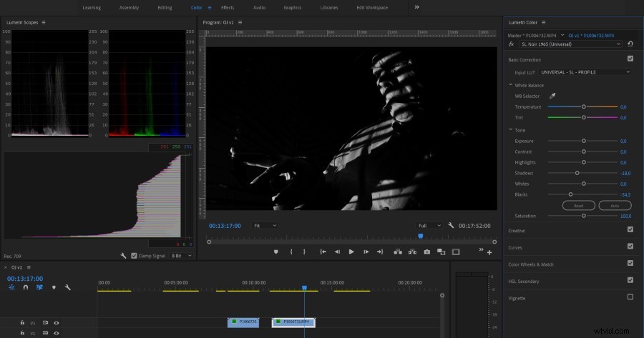Open the Button Editor plus icon
The image size is (644, 338).
point(489,253)
